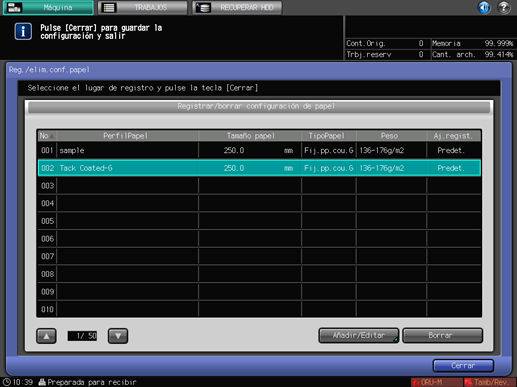This screenshot has height=387, width=517.
Task: Select empty row 010
Action: tap(259, 309)
